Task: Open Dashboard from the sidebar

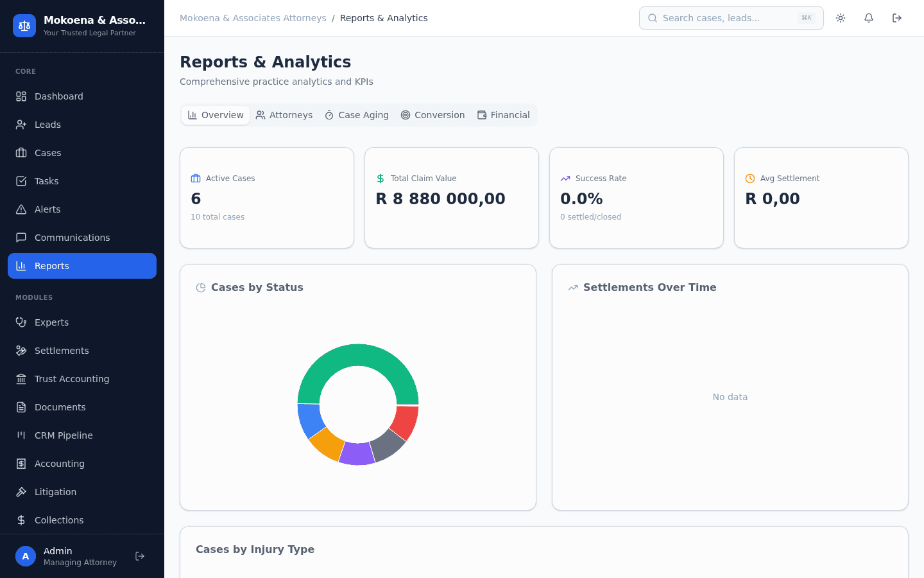Action: point(82,96)
